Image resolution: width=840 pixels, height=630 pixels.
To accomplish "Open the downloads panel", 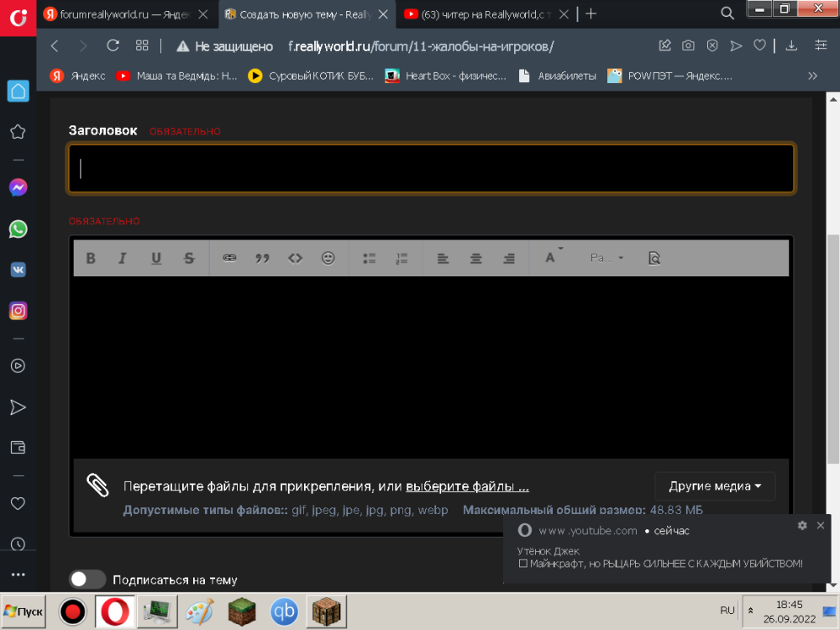I will click(x=791, y=46).
